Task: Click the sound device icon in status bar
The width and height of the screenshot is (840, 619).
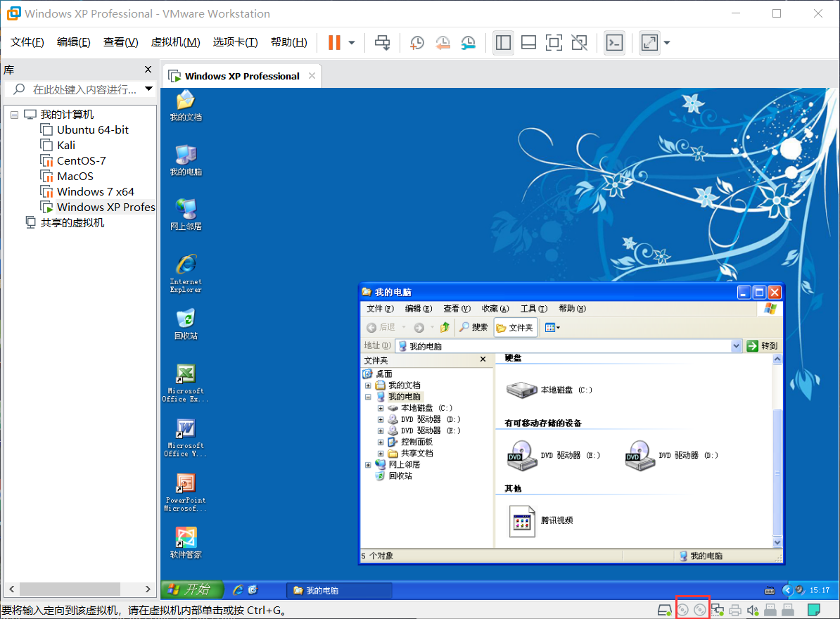Action: pos(752,609)
